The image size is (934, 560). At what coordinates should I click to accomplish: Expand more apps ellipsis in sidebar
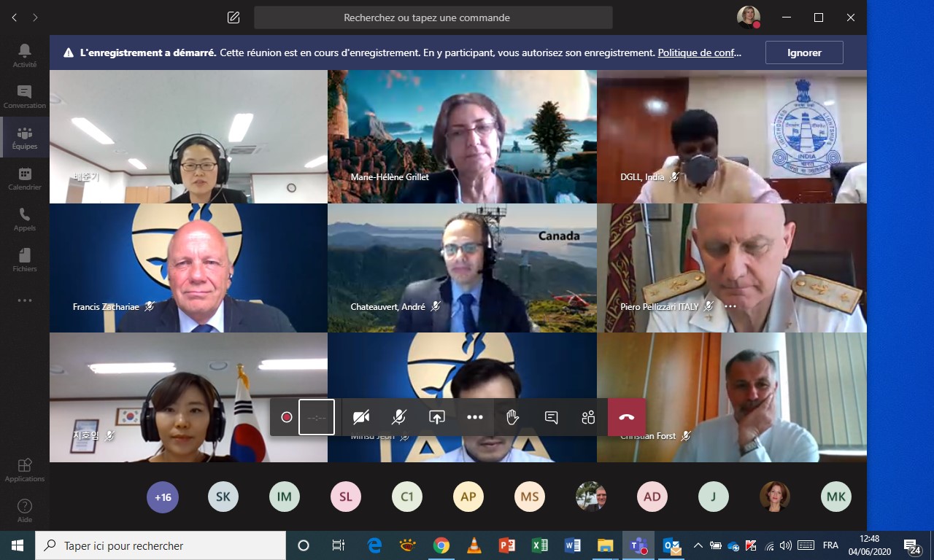(25, 300)
